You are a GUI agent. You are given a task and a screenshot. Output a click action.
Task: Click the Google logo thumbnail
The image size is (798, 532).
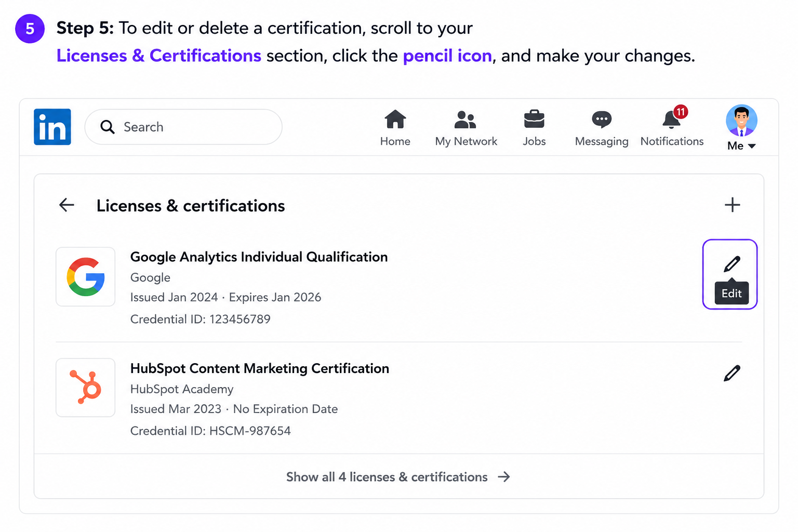[86, 277]
